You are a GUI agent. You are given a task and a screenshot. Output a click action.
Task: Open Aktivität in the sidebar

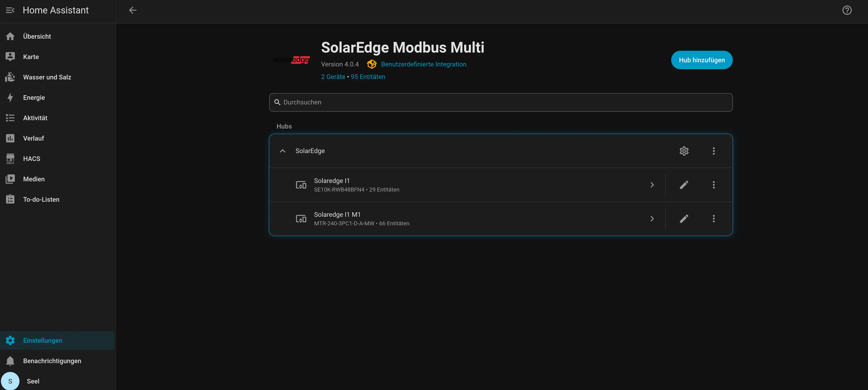pos(57,118)
